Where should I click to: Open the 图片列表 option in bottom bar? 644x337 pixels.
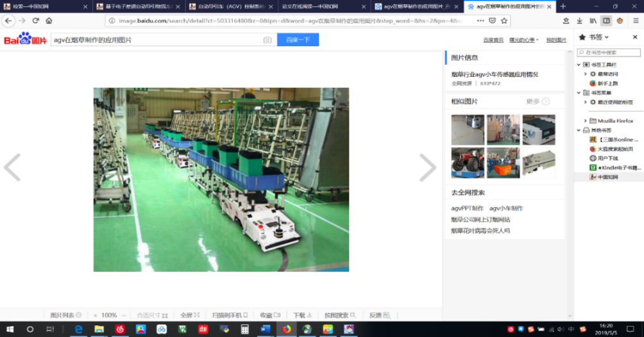pos(65,315)
